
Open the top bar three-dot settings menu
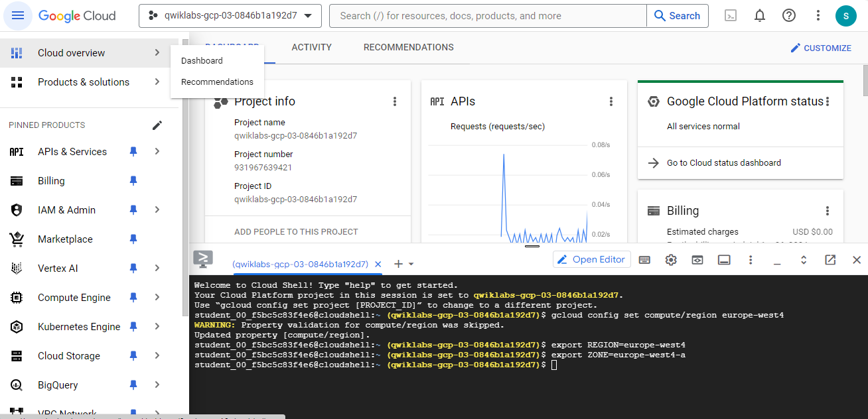click(818, 16)
